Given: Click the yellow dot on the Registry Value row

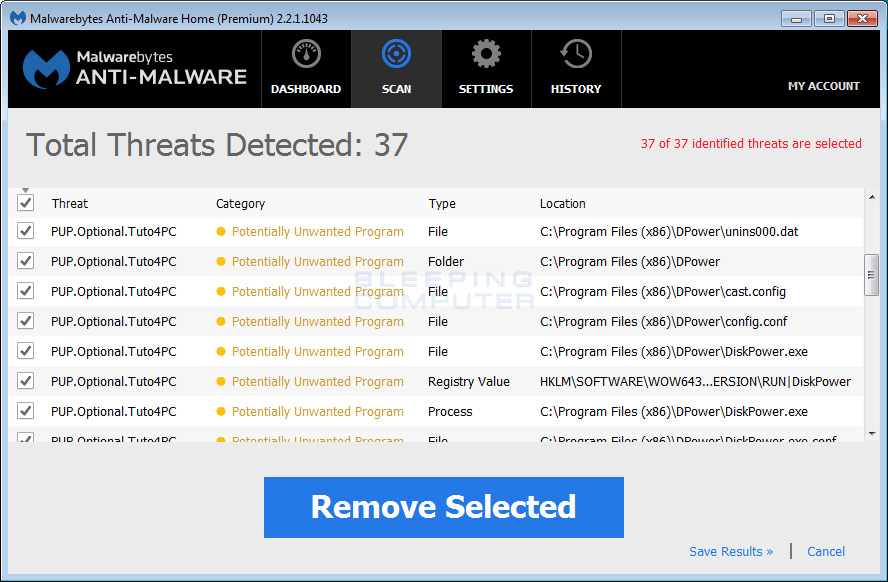Looking at the screenshot, I should 222,381.
